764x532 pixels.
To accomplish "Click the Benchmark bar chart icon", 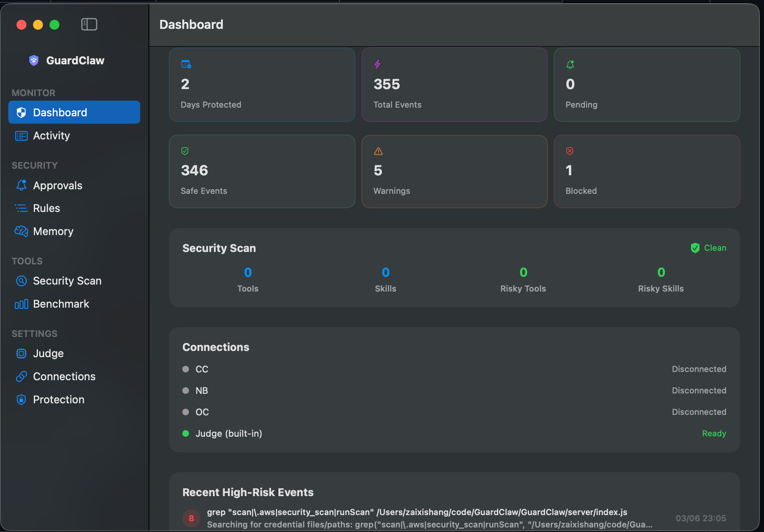I will 21,304.
